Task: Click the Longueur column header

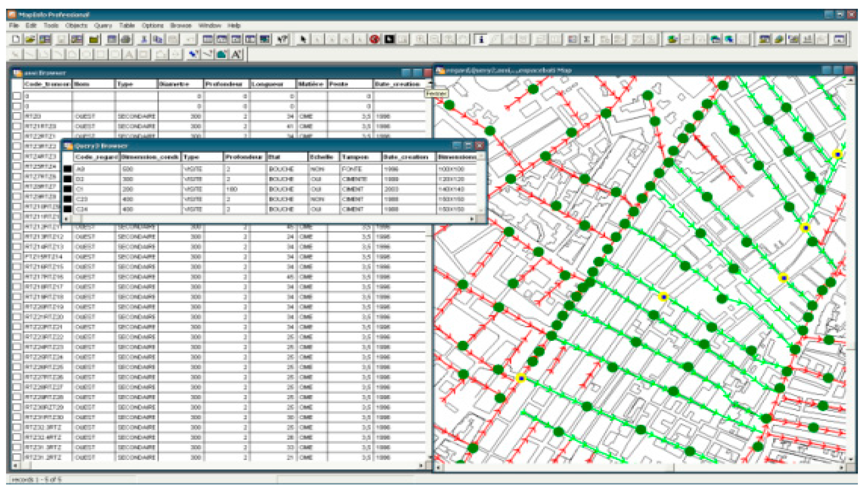Action: 273,84
